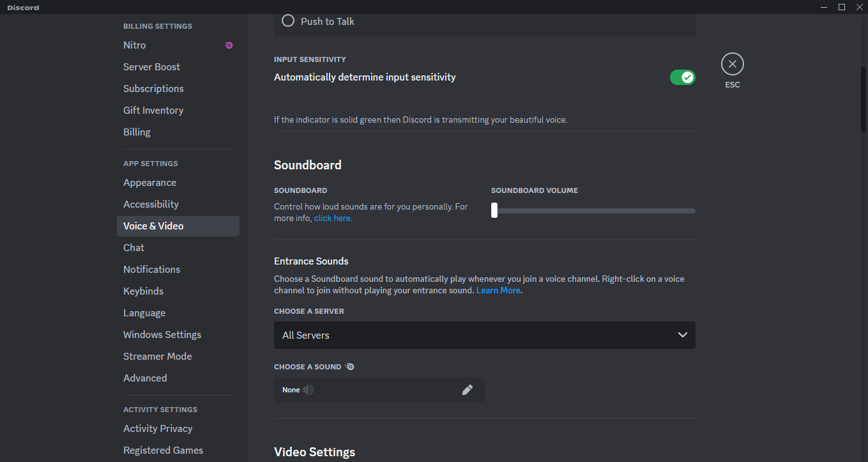Click the Soundboard Volume slider track
This screenshot has height=462, width=868.
[593, 211]
